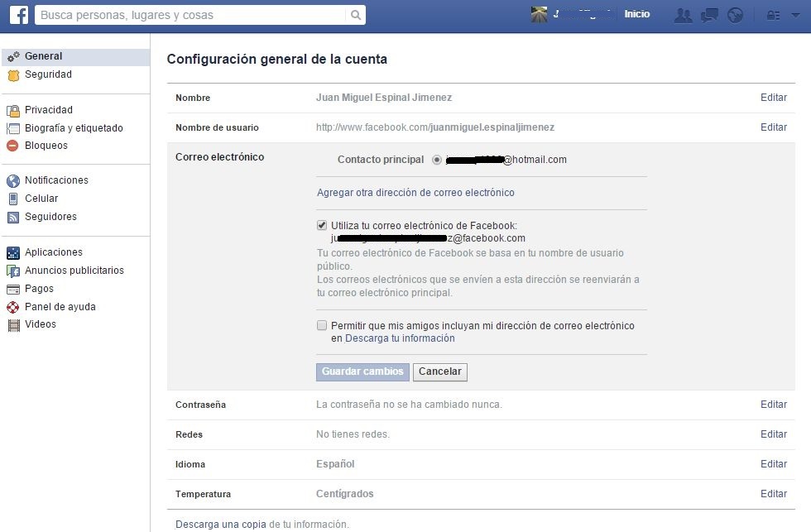811x532 pixels.
Task: Click the 'Configuración general de la cuenta' heading
Action: [x=276, y=60]
